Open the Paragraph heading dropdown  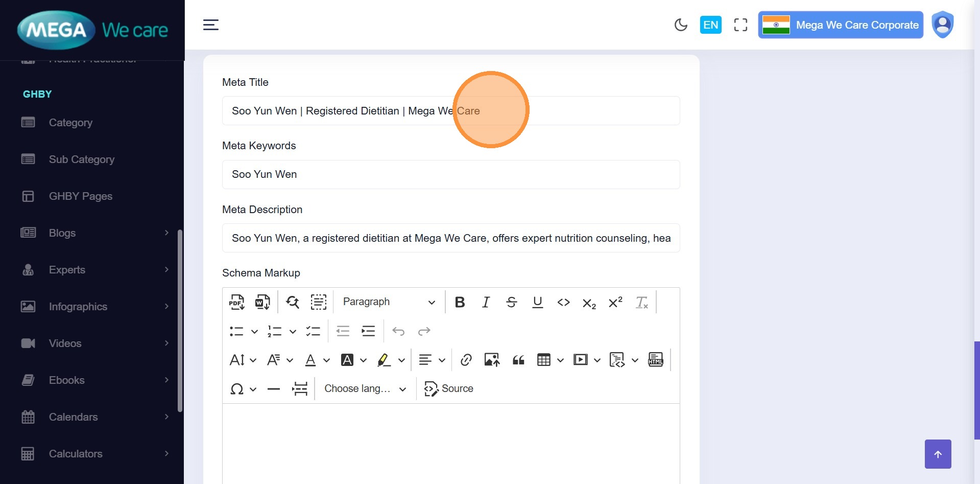pos(389,302)
